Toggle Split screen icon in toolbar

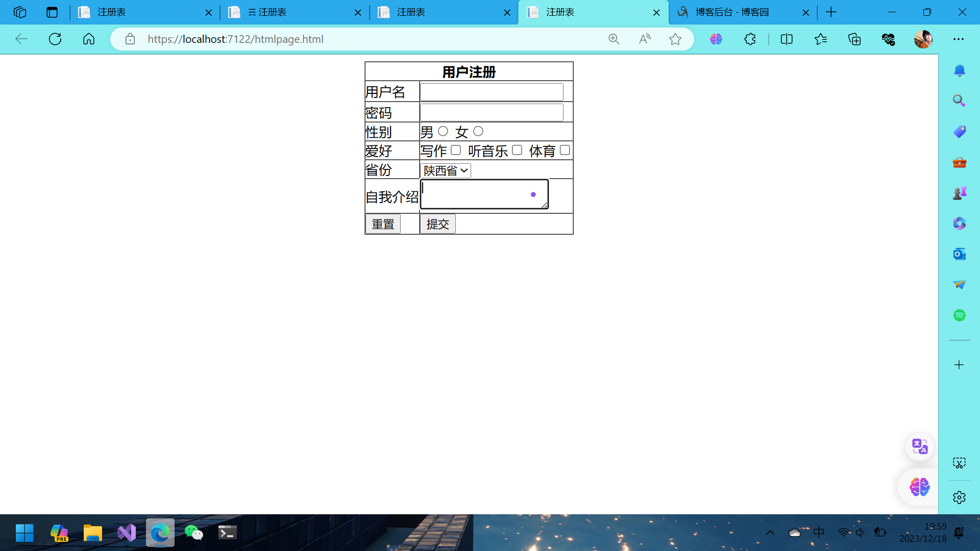point(787,39)
